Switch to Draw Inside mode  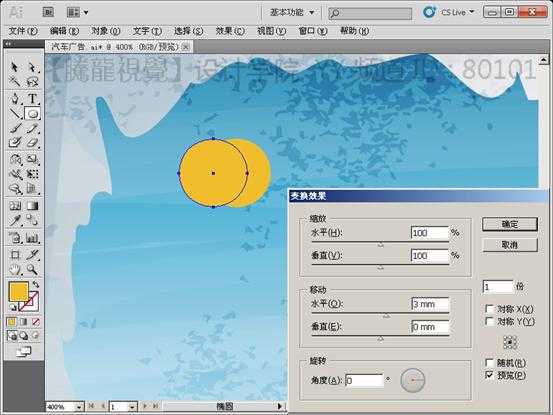[35, 336]
